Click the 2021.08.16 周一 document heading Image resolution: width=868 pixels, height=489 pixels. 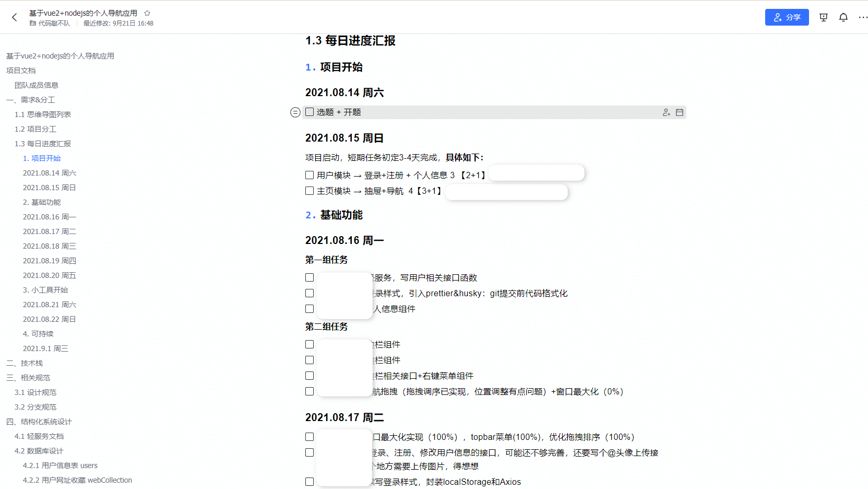pos(344,240)
